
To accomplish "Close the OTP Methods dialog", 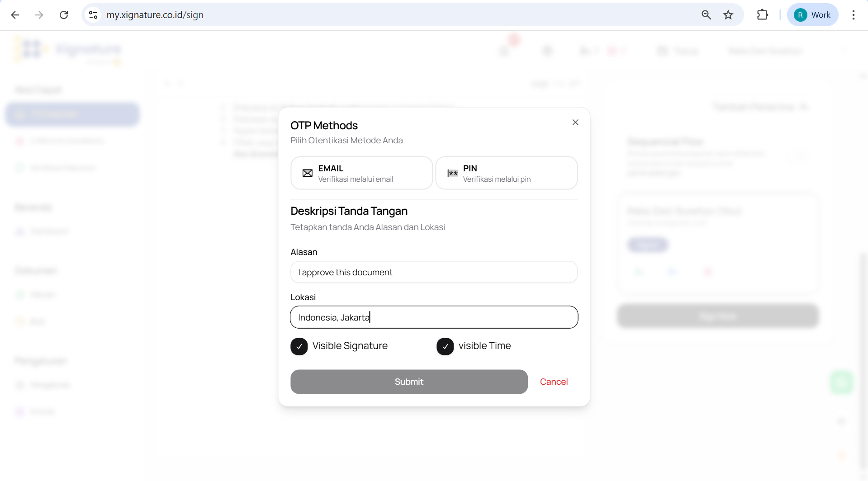I will [x=575, y=123].
